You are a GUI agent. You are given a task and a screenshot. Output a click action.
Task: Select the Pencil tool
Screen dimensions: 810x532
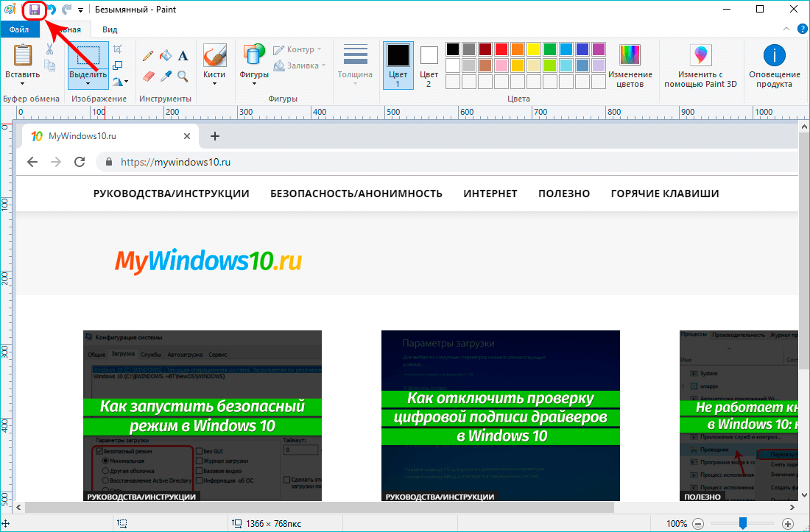[148, 55]
